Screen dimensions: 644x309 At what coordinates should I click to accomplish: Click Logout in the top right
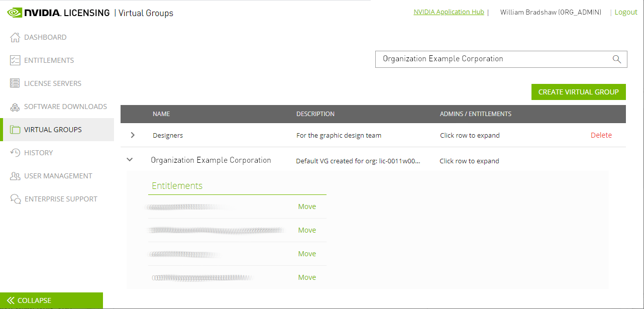(x=625, y=12)
